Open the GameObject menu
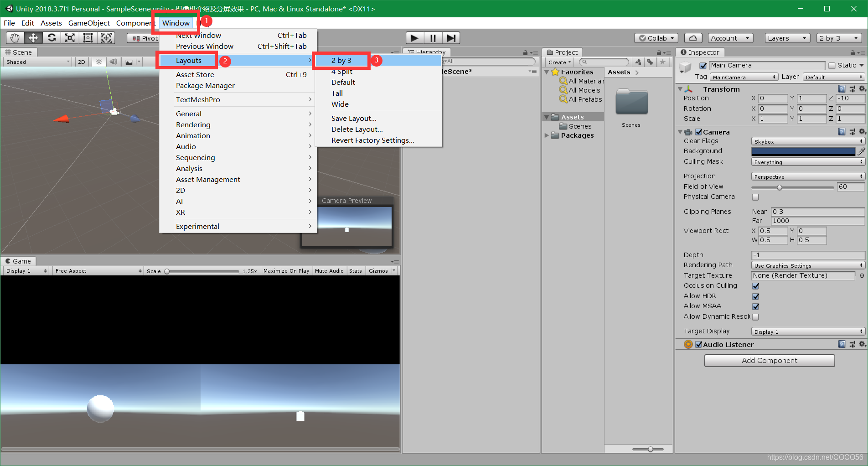 (x=89, y=23)
